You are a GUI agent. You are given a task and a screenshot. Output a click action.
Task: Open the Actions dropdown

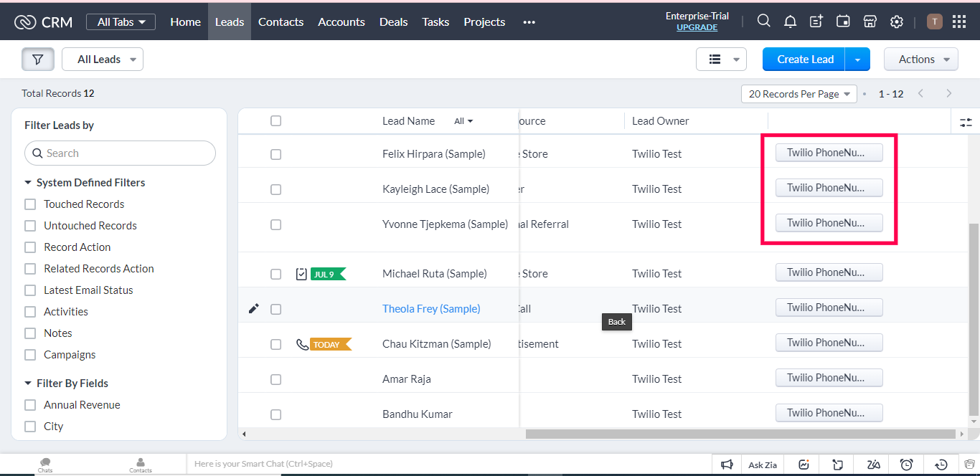tap(921, 59)
